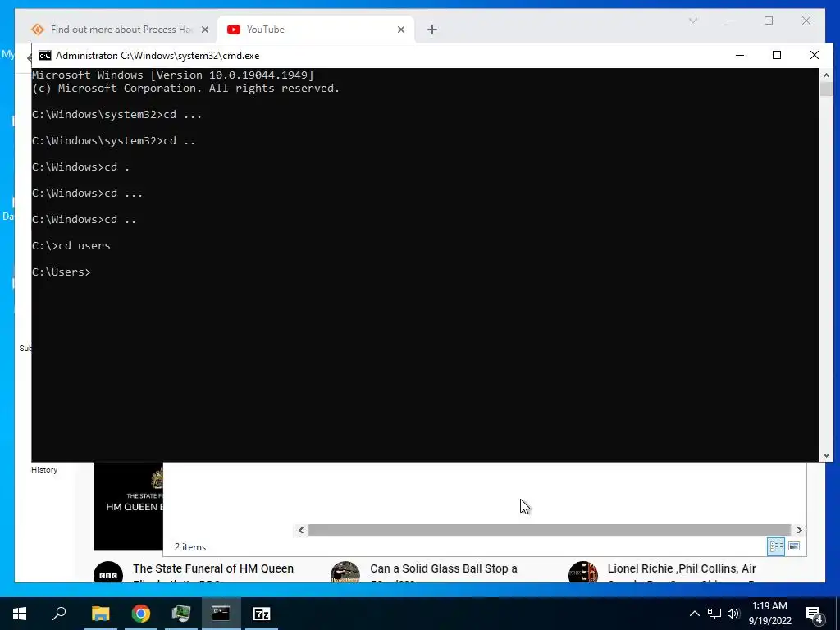Open the HM Queen state funeral thumbnail

(128, 506)
